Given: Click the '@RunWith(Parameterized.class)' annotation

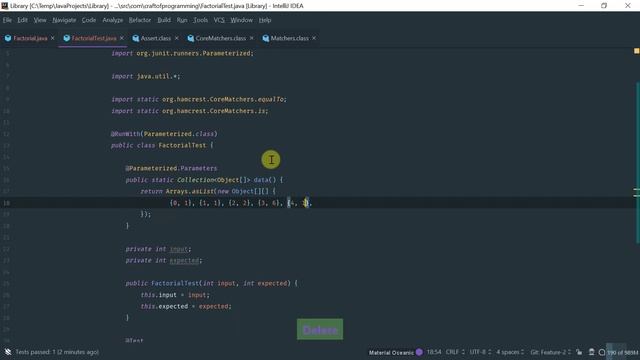Looking at the screenshot, I should pyautogui.click(x=164, y=134).
